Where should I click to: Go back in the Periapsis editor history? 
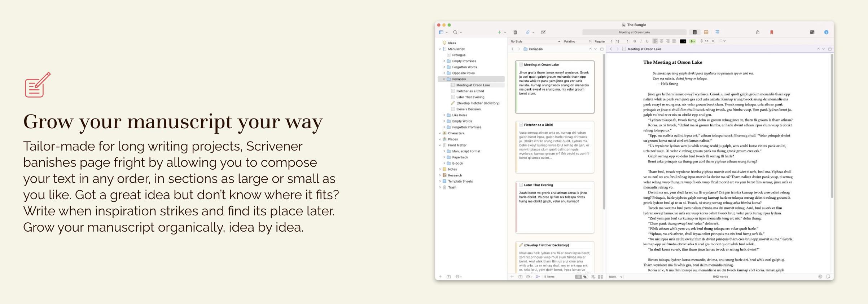(512, 49)
